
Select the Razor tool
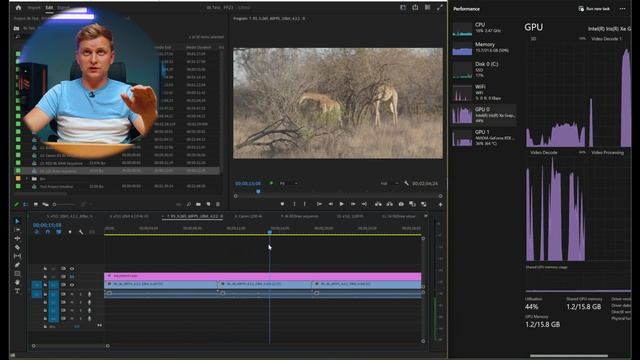[x=17, y=247]
